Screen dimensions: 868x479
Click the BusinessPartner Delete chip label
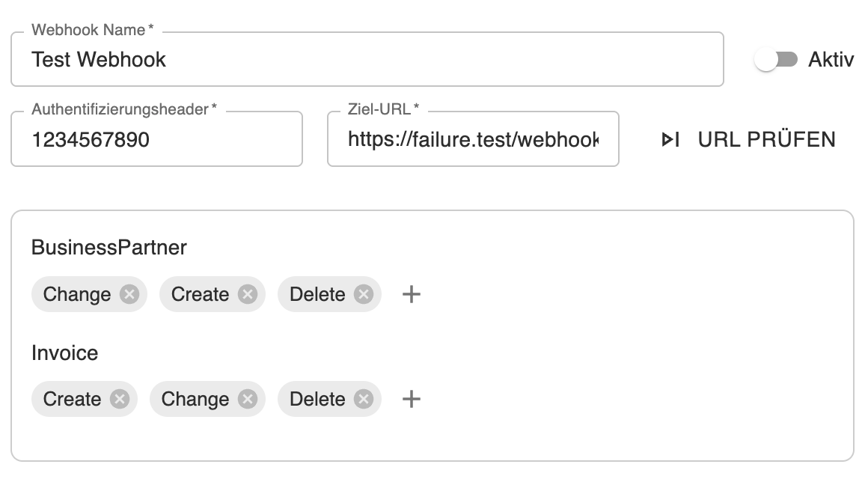click(x=317, y=294)
